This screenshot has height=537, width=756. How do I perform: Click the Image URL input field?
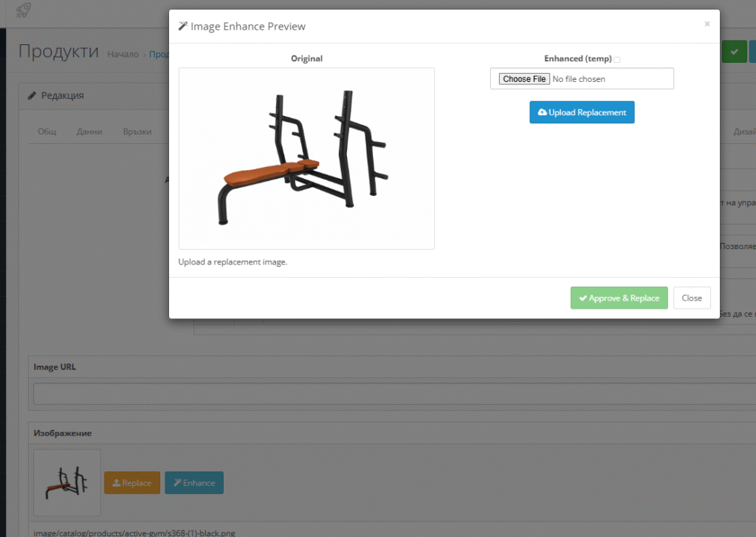[394, 394]
